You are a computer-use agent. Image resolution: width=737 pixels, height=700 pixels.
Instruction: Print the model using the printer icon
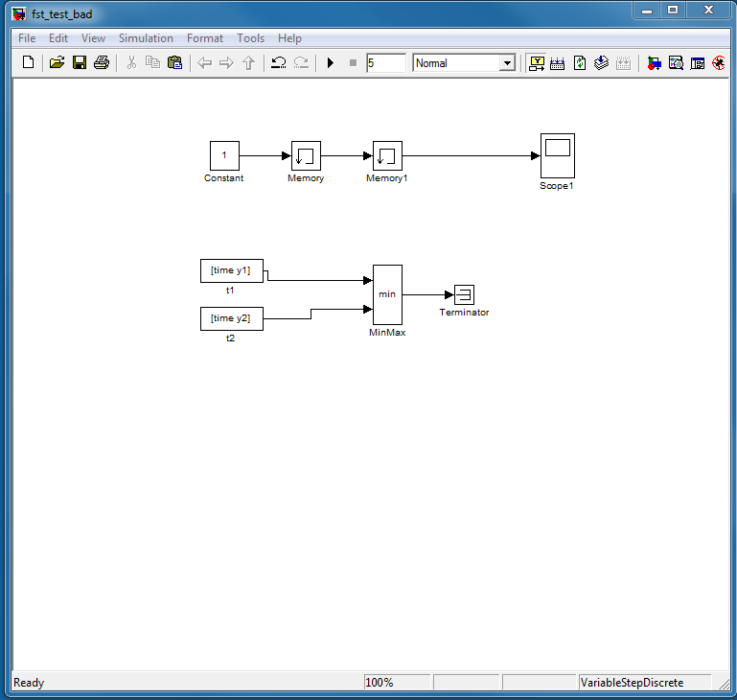tap(101, 63)
